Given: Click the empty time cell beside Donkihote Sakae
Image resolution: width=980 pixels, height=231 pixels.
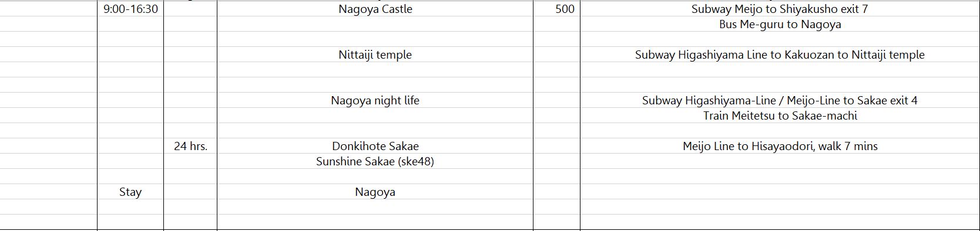Looking at the screenshot, I should (130, 146).
